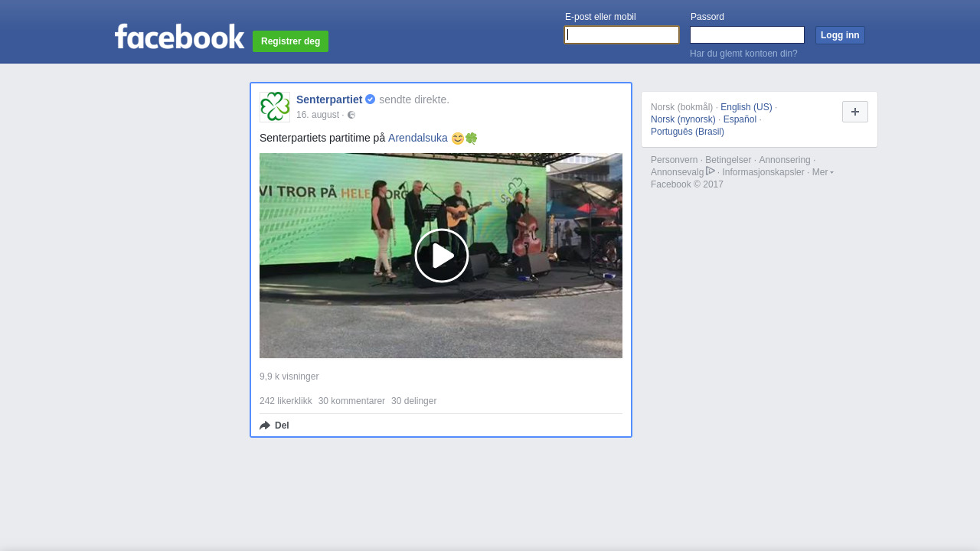Click the Facebook logo
The height and width of the screenshot is (551, 980).
pyautogui.click(x=179, y=37)
